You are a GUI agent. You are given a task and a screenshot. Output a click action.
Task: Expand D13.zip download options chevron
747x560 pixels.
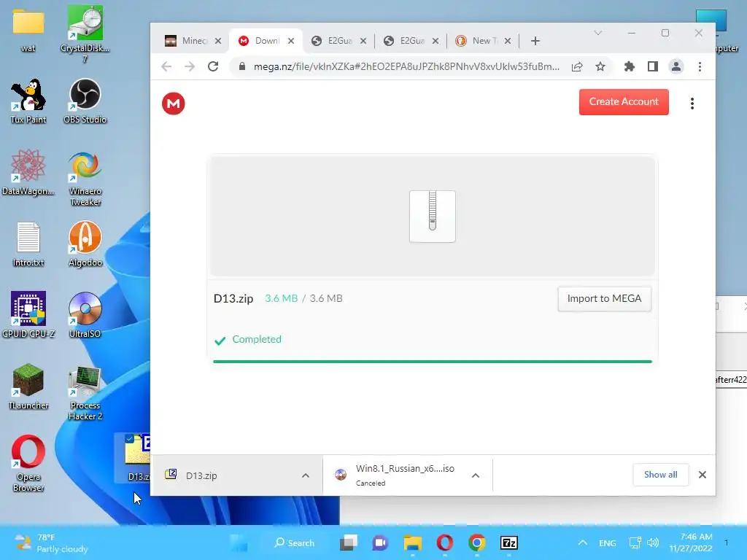[x=306, y=475]
